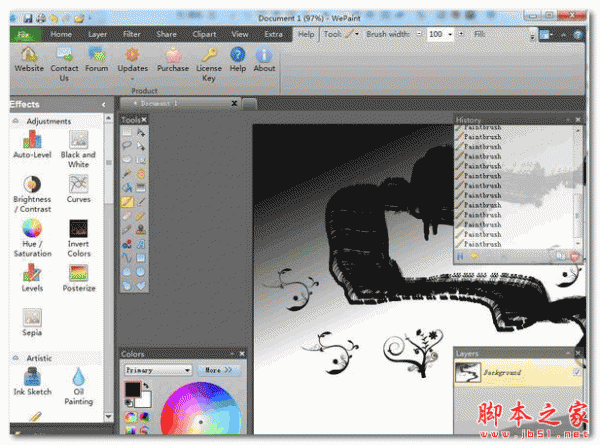Close the Tools panel
The width and height of the screenshot is (600, 445).
[x=144, y=120]
